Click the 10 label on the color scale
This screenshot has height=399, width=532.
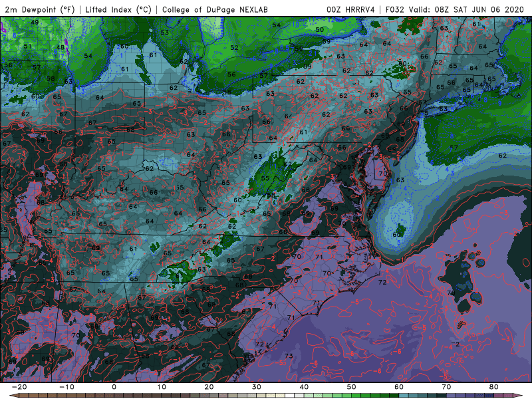[x=162, y=387]
